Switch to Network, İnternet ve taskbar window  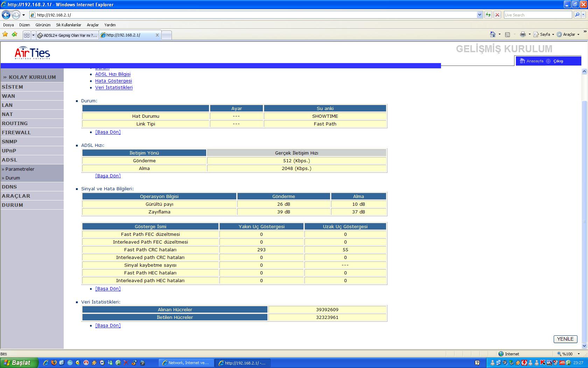click(186, 363)
